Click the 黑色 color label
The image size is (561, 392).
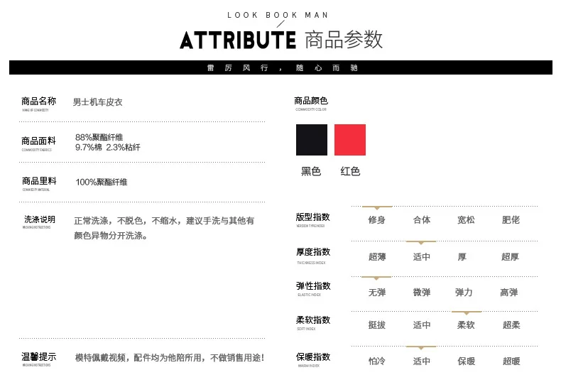coord(311,171)
